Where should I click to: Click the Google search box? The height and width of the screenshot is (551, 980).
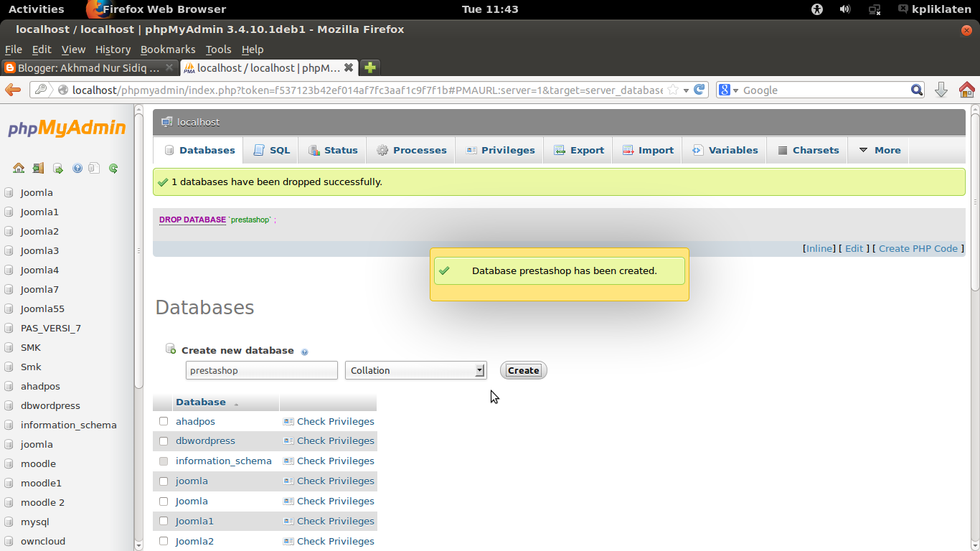tap(825, 90)
